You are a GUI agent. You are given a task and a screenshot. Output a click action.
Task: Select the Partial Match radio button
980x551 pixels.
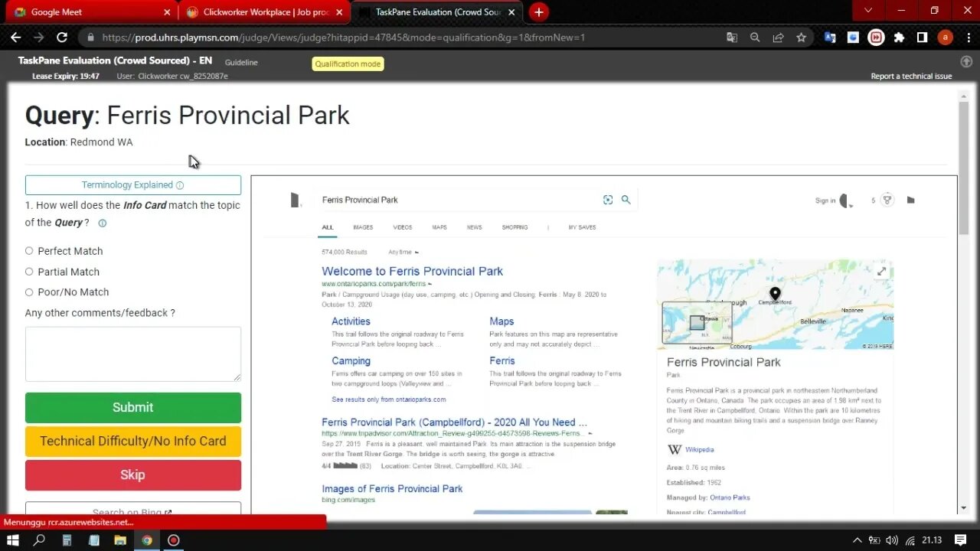tap(29, 272)
